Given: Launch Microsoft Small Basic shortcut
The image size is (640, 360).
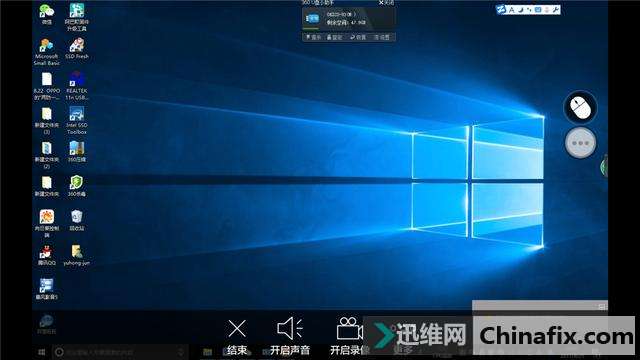Looking at the screenshot, I should click(47, 51).
